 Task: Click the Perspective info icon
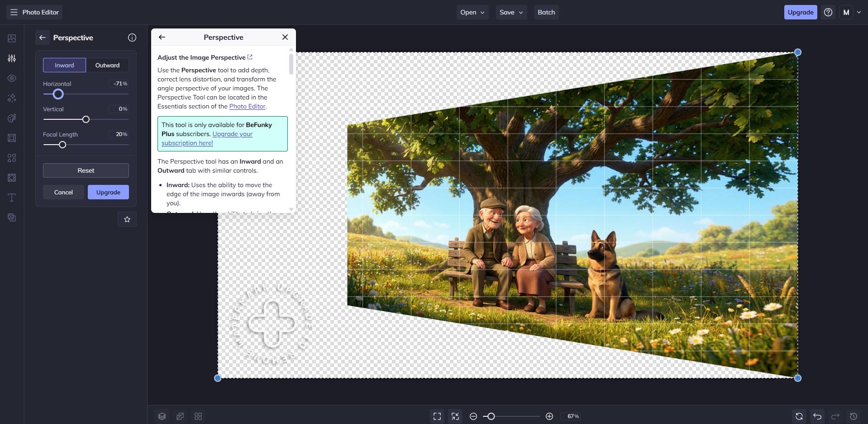132,38
